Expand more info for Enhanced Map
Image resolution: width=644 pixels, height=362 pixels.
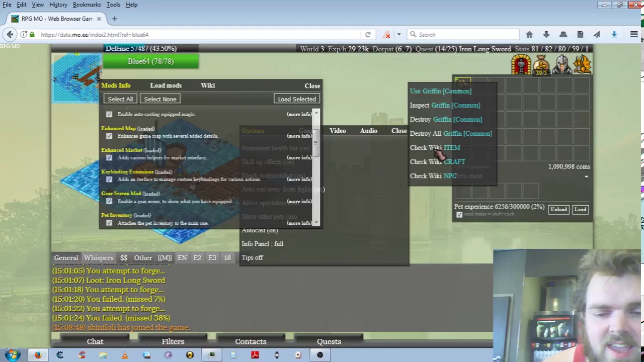coord(299,136)
